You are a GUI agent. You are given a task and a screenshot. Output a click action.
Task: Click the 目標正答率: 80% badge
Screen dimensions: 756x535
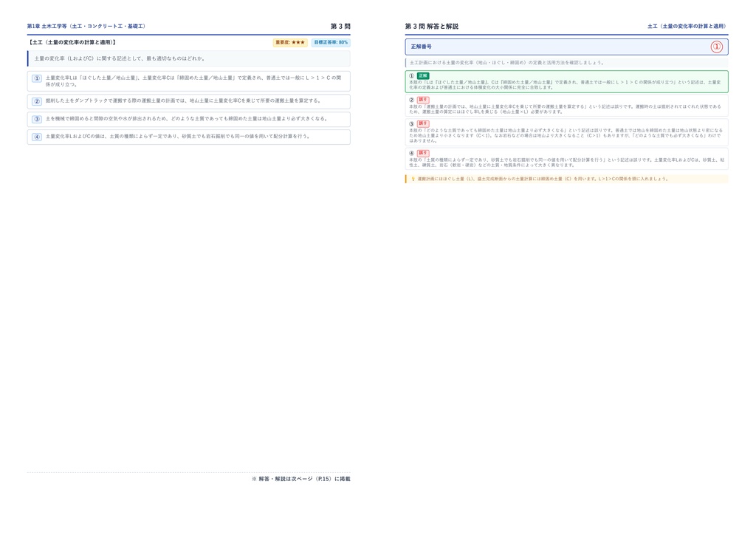coord(331,42)
